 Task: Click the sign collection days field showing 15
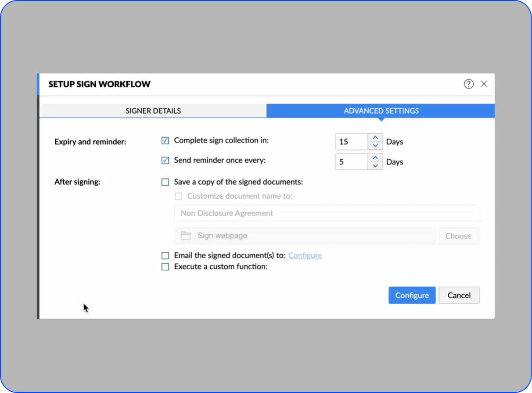click(351, 142)
